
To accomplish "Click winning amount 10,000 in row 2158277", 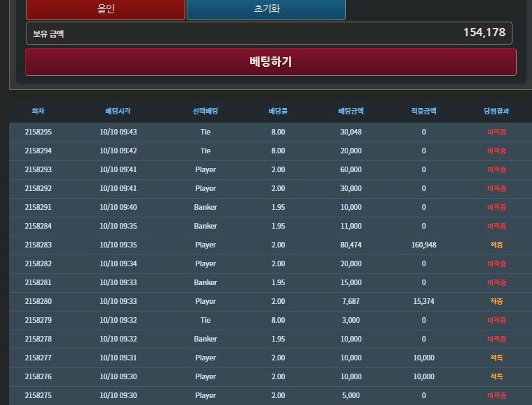I will click(424, 358).
